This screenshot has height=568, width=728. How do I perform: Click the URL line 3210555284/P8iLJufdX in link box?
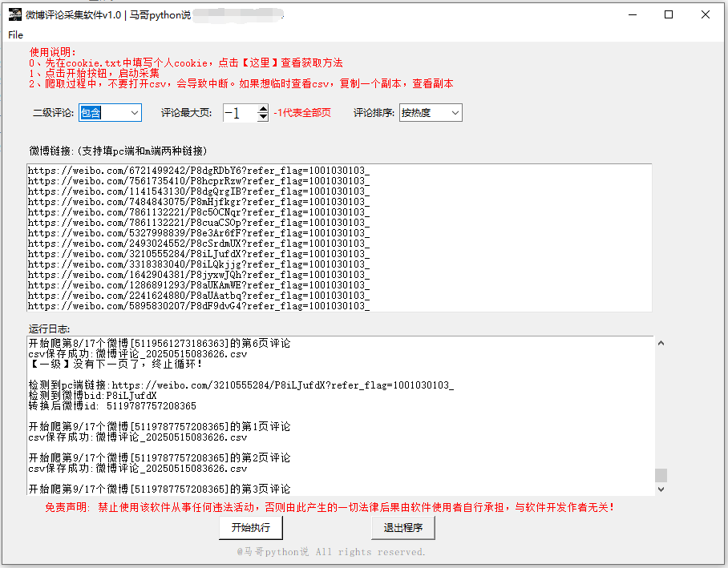pos(199,254)
